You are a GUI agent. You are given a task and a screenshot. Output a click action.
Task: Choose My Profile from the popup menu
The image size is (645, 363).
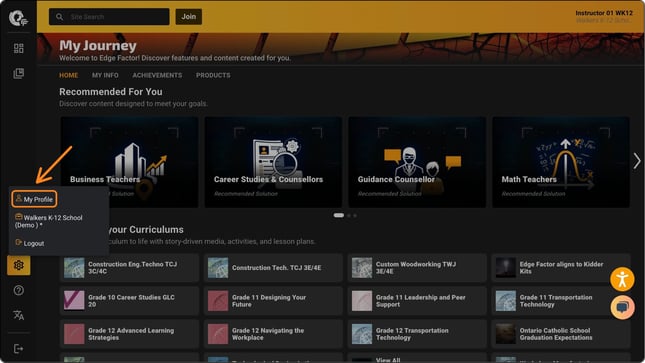(34, 199)
